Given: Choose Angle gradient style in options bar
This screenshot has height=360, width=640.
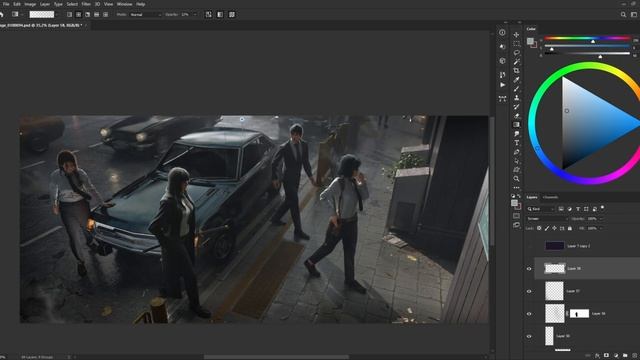Looking at the screenshot, I should tap(87, 15).
